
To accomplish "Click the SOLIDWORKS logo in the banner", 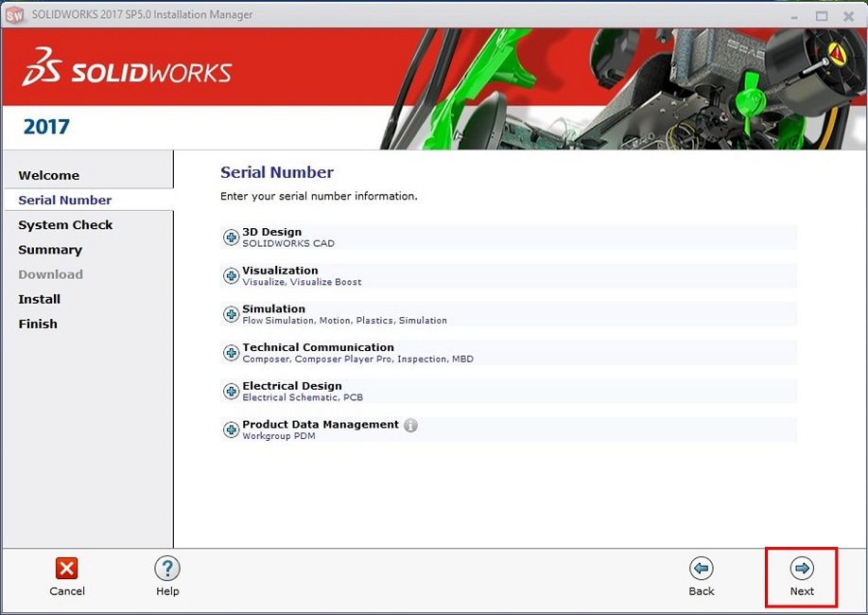I will pos(127,73).
